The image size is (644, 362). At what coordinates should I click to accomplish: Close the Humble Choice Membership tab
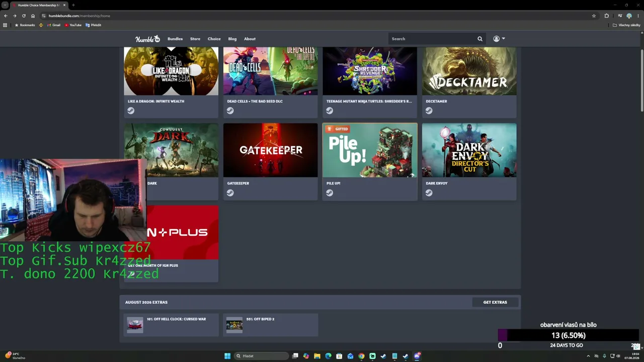[x=64, y=5]
